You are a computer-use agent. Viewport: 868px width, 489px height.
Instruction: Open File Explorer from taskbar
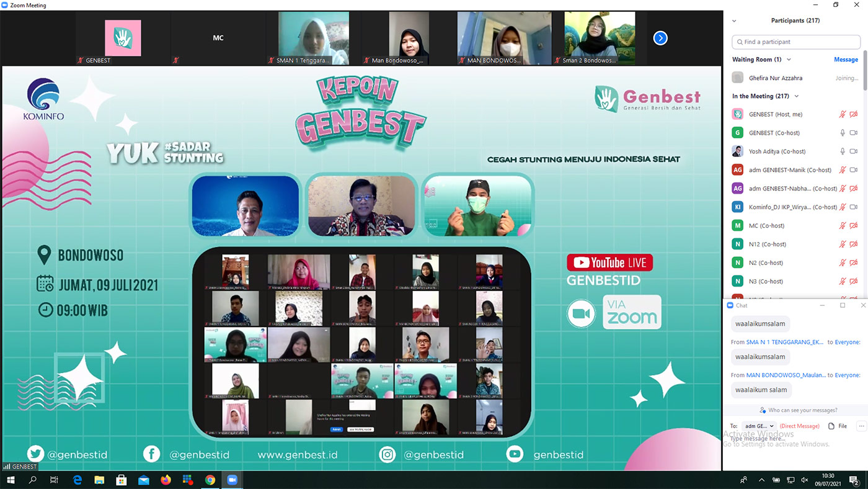(99, 480)
